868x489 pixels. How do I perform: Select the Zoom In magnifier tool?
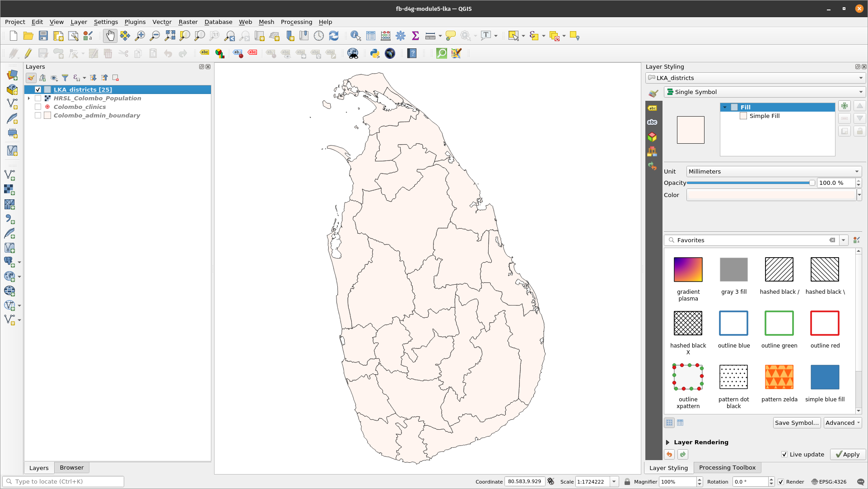point(140,36)
